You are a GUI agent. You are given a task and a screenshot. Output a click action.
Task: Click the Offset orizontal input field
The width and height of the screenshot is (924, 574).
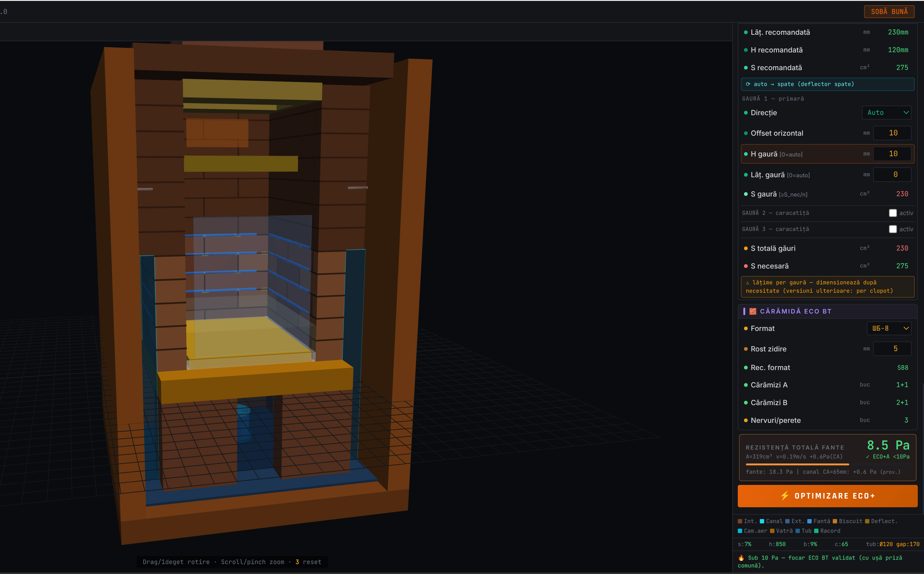point(892,133)
